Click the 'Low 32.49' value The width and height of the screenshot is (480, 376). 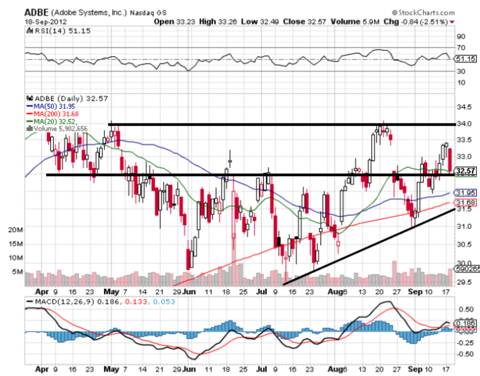(x=260, y=22)
